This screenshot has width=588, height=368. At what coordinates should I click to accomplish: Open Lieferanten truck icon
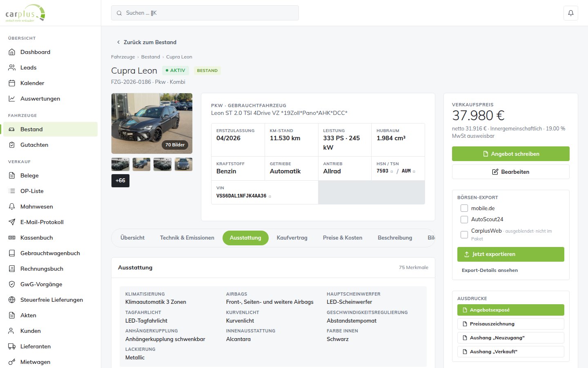point(12,346)
